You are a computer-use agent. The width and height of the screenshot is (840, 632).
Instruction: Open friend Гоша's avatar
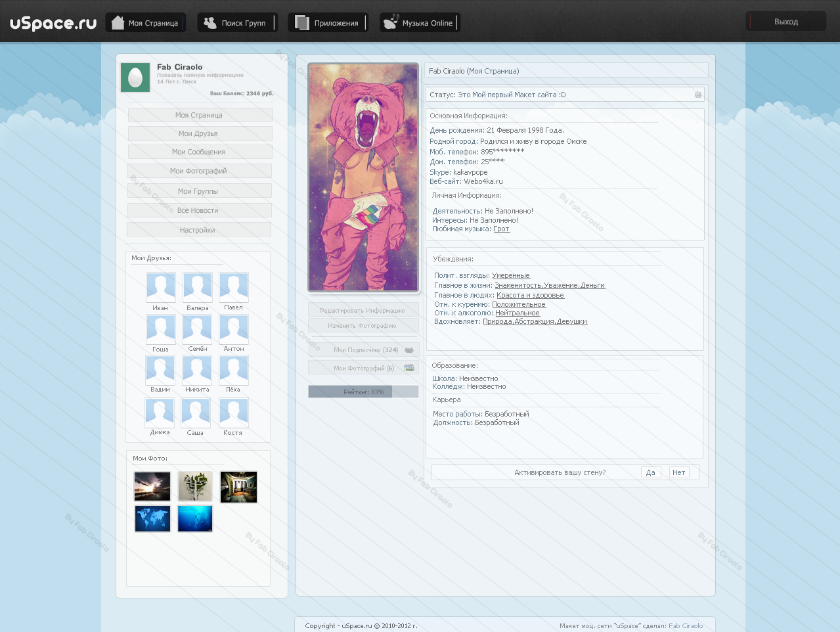tap(161, 329)
